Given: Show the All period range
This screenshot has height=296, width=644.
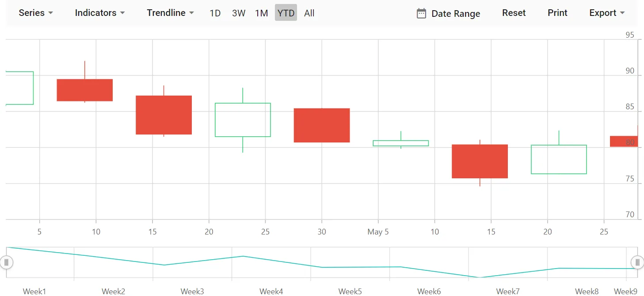Looking at the screenshot, I should click(309, 13).
